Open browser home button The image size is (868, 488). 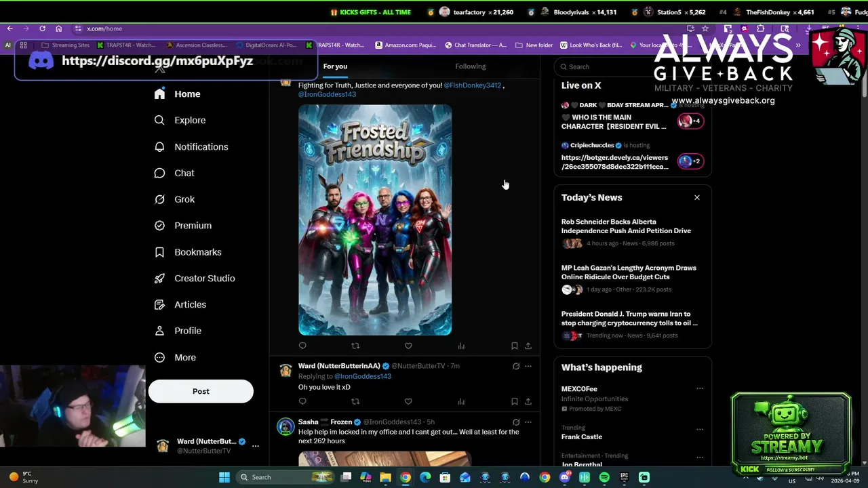58,28
